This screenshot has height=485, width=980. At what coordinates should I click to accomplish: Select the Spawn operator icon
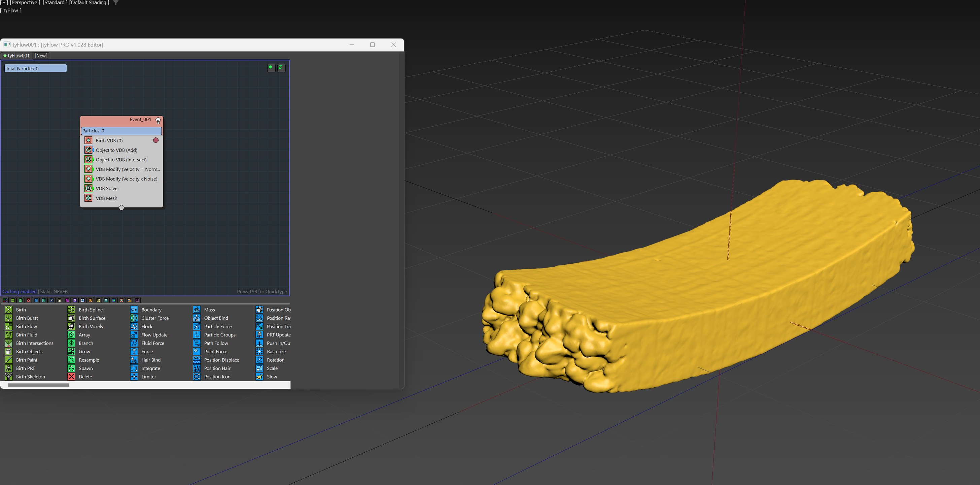[x=71, y=368]
